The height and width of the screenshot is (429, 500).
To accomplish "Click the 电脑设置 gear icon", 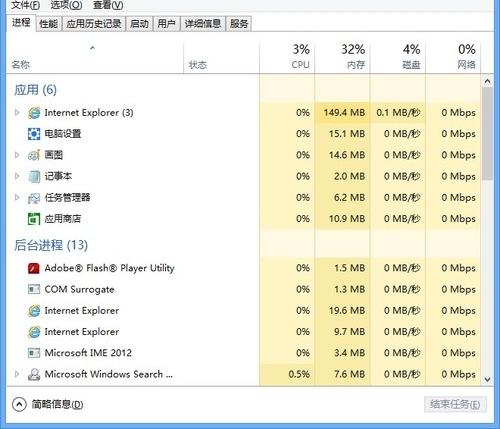I will coord(34,134).
